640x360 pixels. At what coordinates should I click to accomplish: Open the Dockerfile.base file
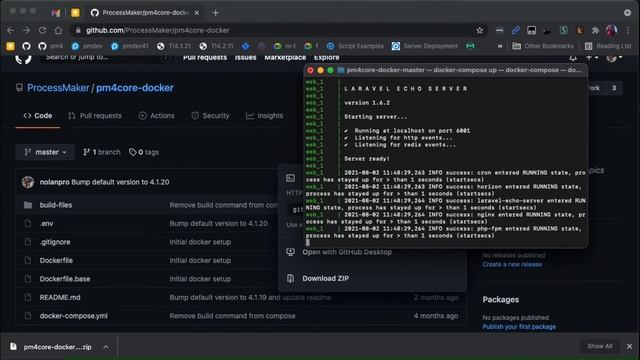65,279
